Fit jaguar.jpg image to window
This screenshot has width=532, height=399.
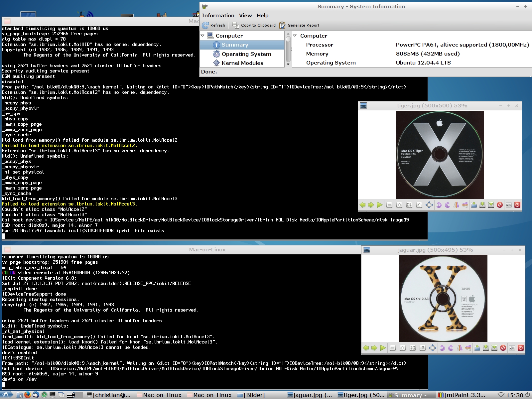pos(412,348)
